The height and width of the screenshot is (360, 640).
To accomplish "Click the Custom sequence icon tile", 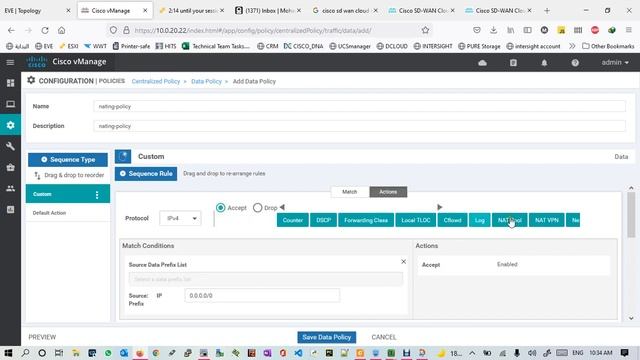I will point(123,156).
